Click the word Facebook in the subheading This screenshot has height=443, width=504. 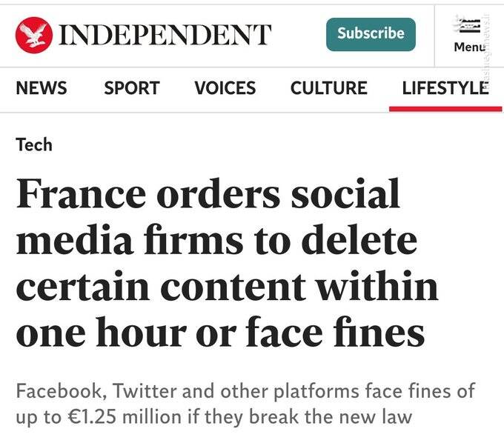point(54,390)
